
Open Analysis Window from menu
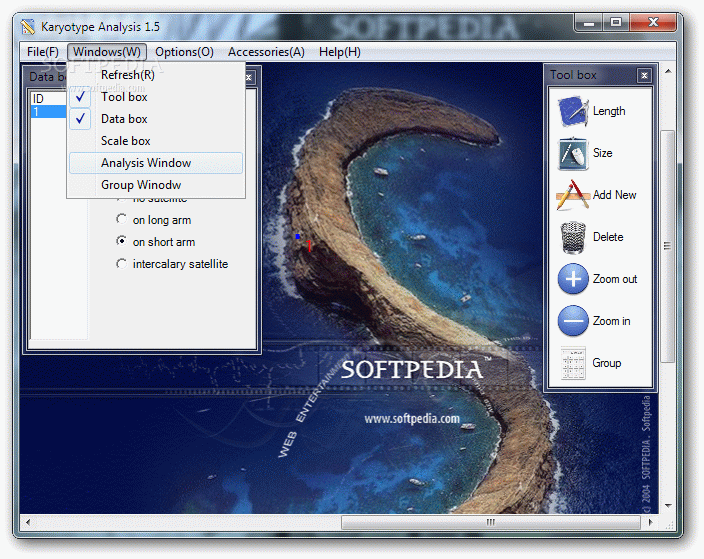click(x=156, y=163)
